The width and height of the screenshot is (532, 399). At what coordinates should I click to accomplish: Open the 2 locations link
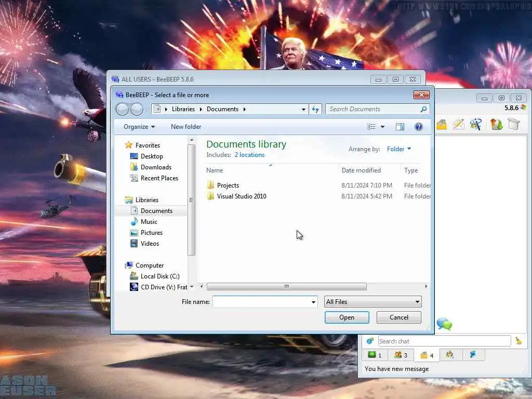click(249, 155)
